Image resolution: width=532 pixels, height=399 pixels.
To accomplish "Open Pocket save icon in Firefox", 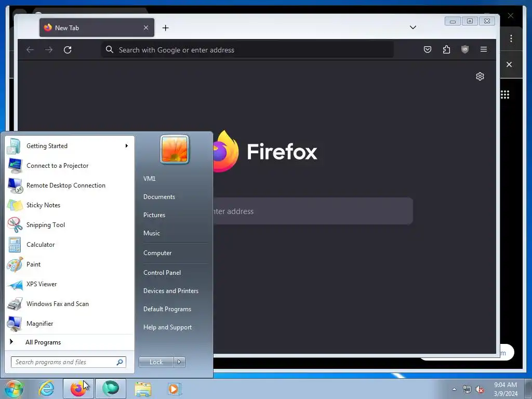I will [x=428, y=49].
